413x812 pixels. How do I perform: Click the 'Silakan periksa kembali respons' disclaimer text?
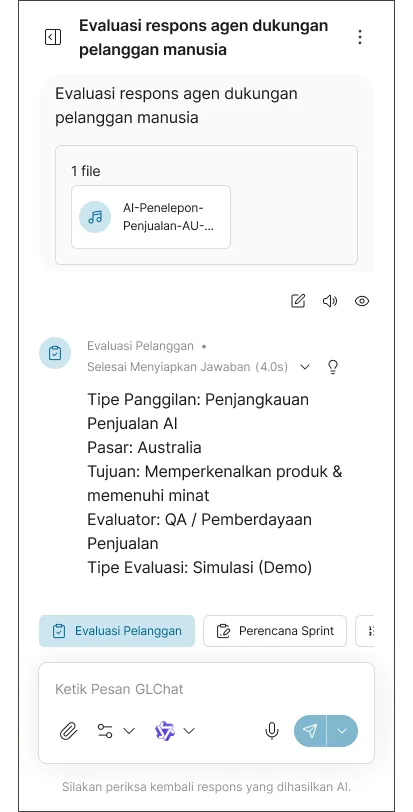206,787
